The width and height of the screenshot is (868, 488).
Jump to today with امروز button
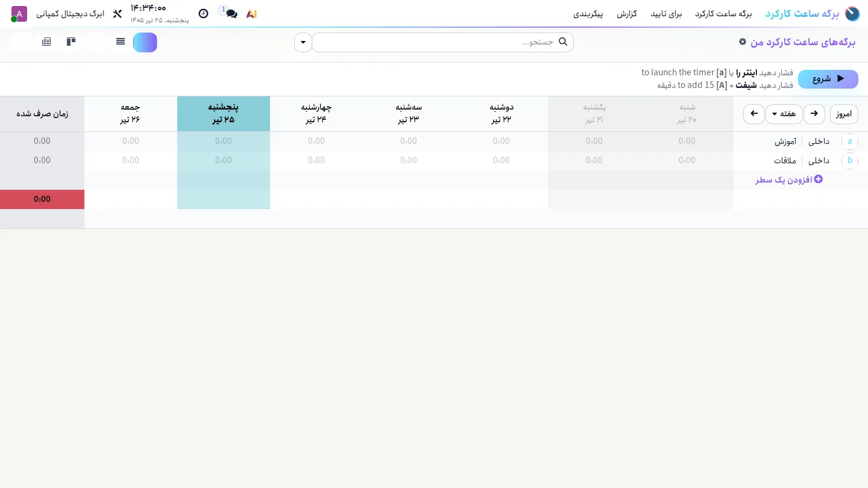844,113
